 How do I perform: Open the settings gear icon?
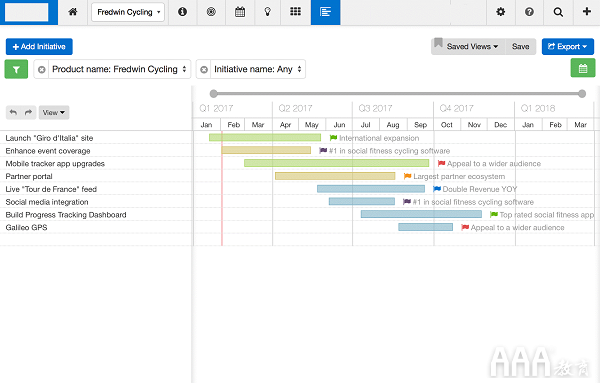[501, 12]
